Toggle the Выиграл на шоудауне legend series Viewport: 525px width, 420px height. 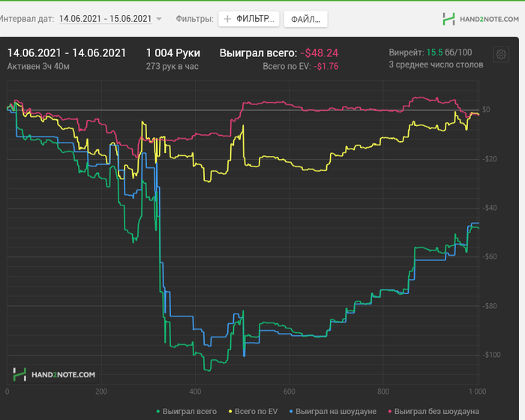tap(333, 411)
